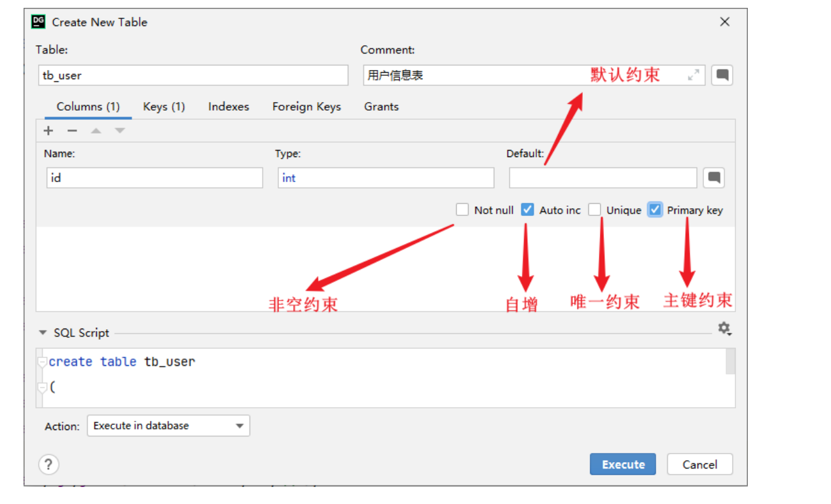Viewport: 831px width, 504px height.
Task: Move the column up with the up arrow
Action: (x=96, y=131)
